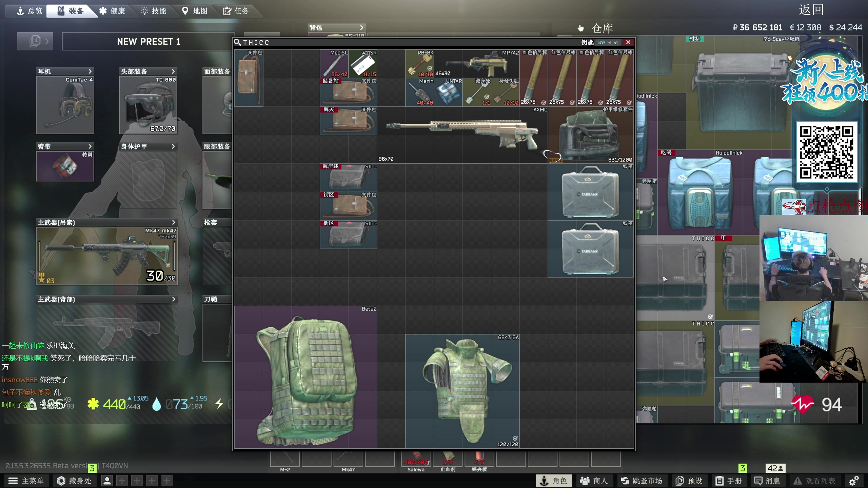Close the THICC case window
The image size is (868, 488).
pos(628,42)
